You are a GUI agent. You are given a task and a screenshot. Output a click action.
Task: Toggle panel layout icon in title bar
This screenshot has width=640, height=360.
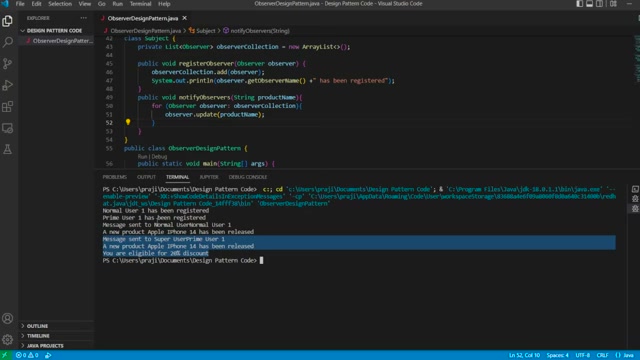click(589, 4)
